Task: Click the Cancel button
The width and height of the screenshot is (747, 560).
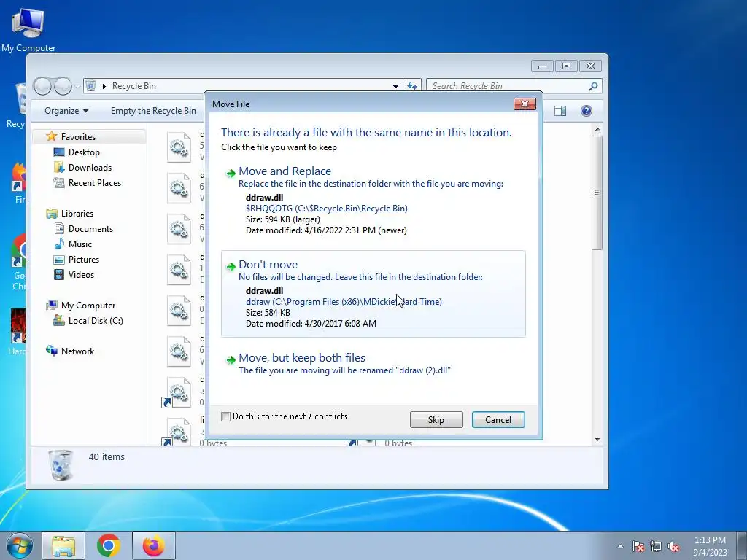Action: pyautogui.click(x=498, y=419)
